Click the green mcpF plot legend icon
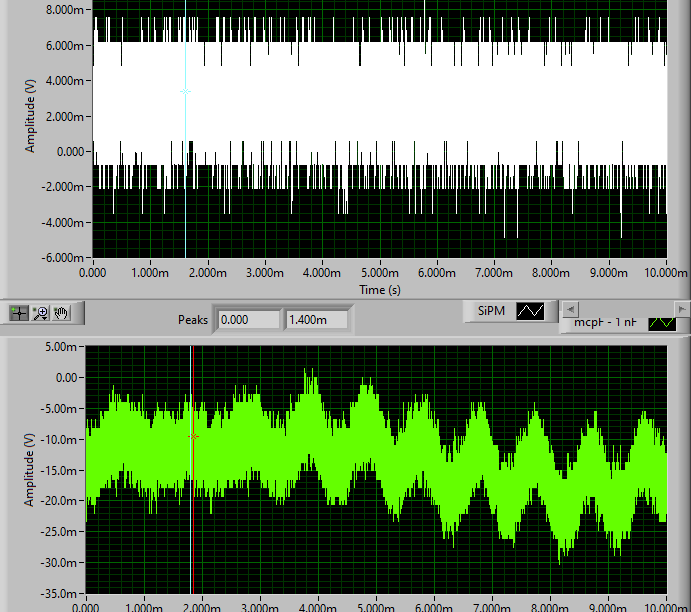 click(662, 323)
